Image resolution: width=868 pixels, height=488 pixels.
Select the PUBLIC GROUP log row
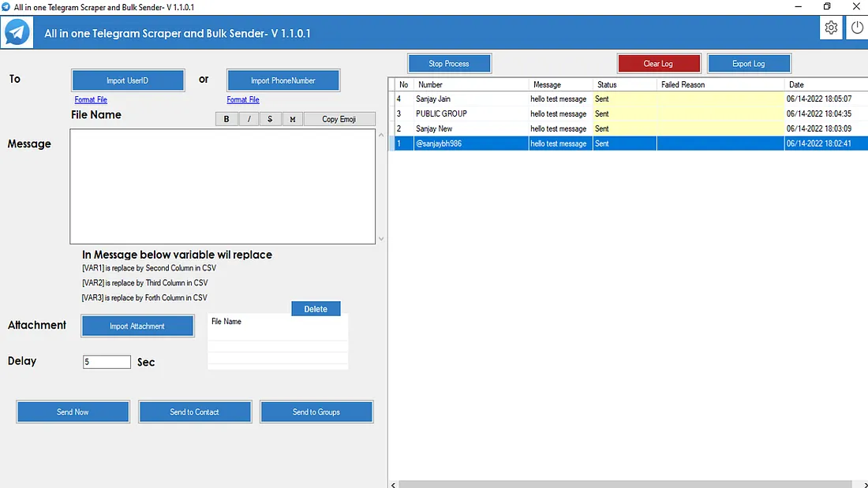[628, 114]
